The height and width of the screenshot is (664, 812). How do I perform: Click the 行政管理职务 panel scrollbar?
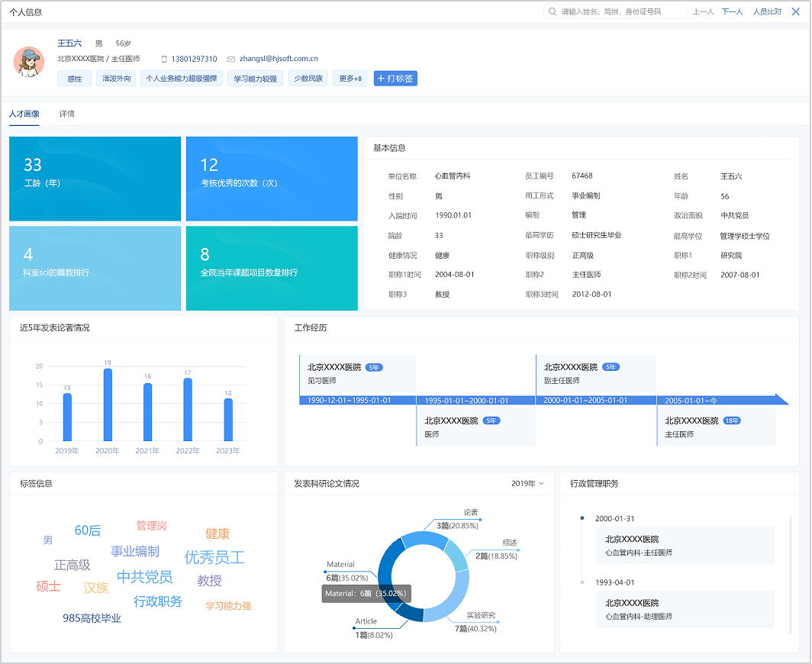click(791, 575)
